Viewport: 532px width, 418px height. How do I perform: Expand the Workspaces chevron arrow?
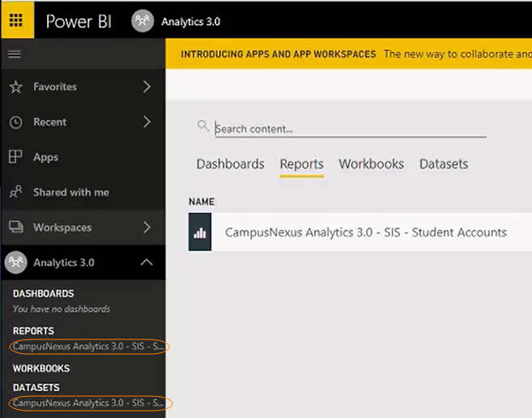click(147, 227)
